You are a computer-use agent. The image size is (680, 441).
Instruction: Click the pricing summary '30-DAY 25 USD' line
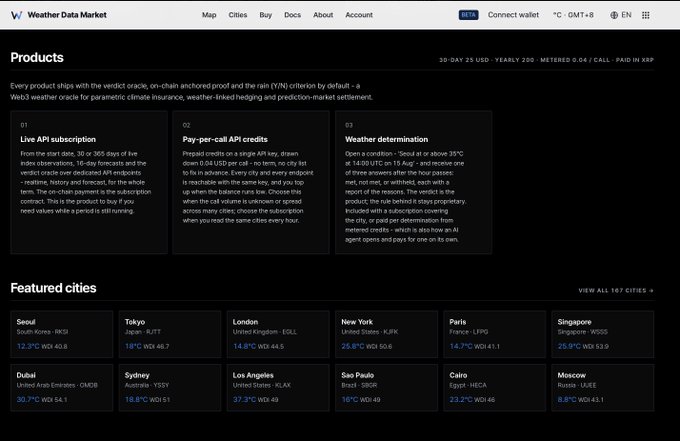(546, 60)
